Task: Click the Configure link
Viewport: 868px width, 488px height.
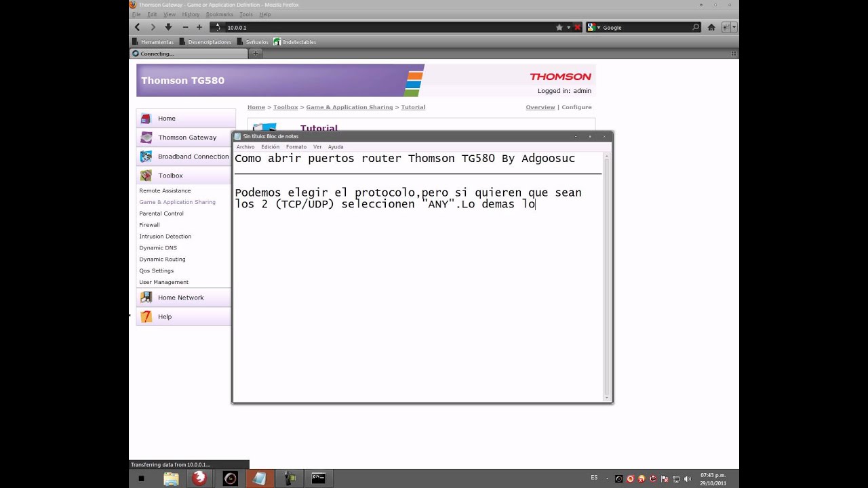Action: pyautogui.click(x=576, y=107)
